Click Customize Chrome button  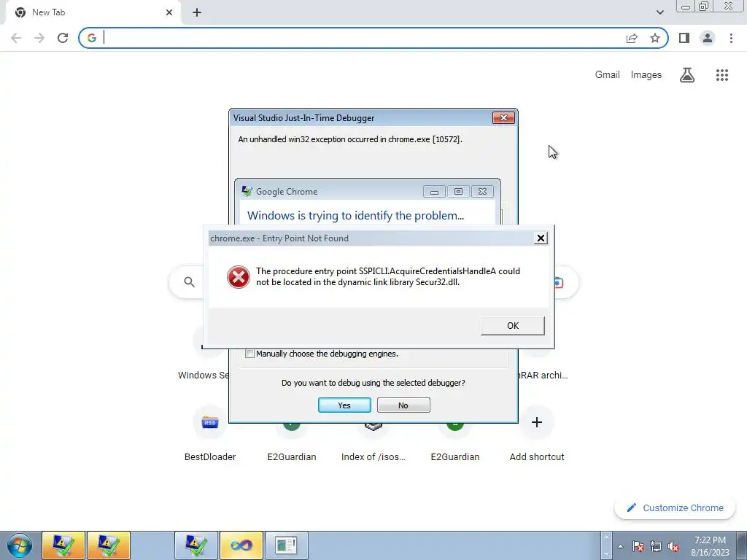tap(675, 507)
